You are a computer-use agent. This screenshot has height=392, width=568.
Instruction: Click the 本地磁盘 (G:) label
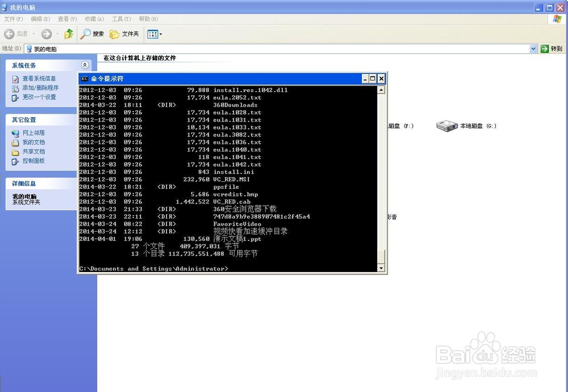[x=478, y=126]
